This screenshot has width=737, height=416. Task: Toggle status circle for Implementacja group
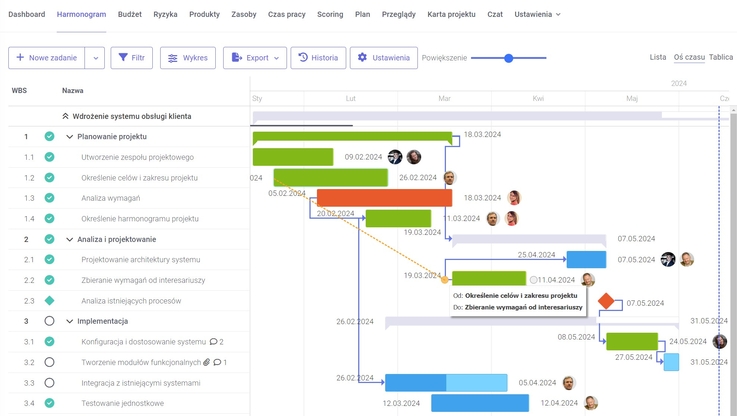tap(49, 321)
